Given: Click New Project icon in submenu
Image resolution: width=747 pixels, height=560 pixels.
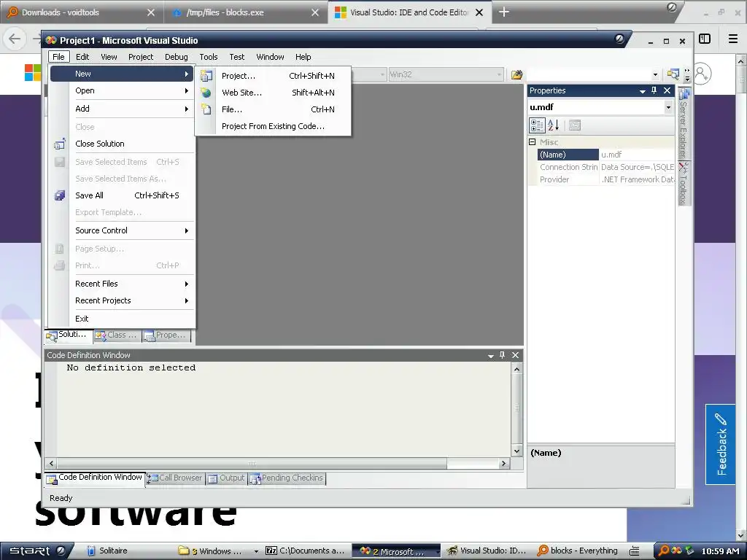Looking at the screenshot, I should [206, 76].
